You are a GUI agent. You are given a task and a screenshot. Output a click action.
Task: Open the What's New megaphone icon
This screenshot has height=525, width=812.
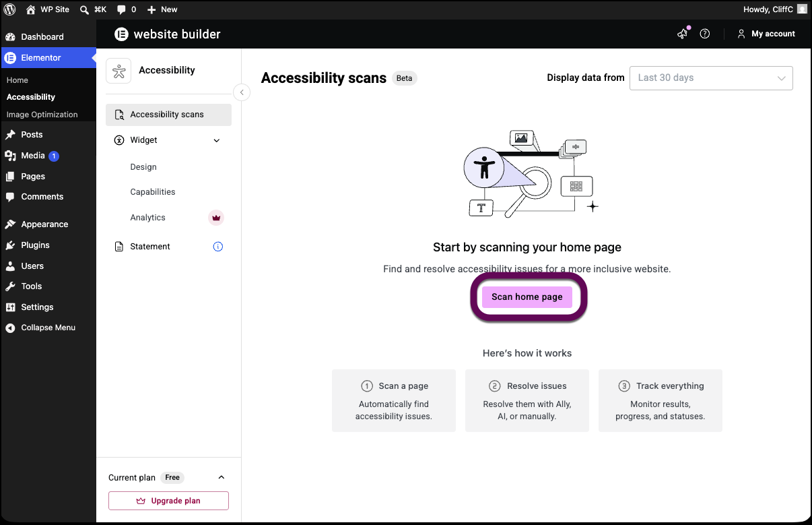coord(683,34)
